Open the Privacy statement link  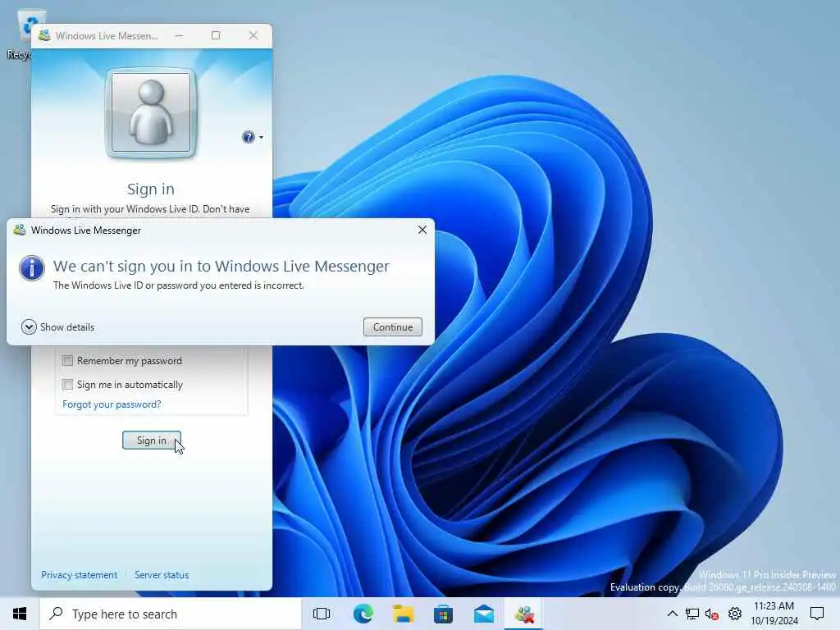click(80, 575)
